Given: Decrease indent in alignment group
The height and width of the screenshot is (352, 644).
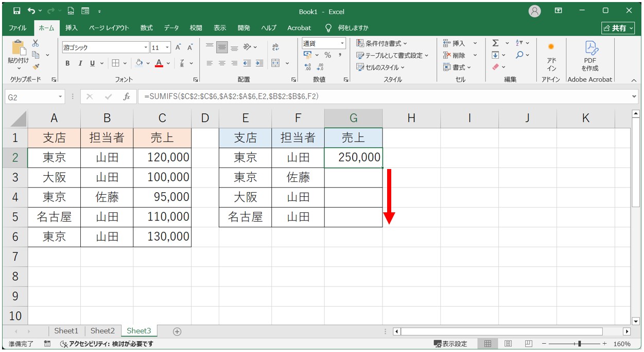Looking at the screenshot, I should tap(247, 63).
